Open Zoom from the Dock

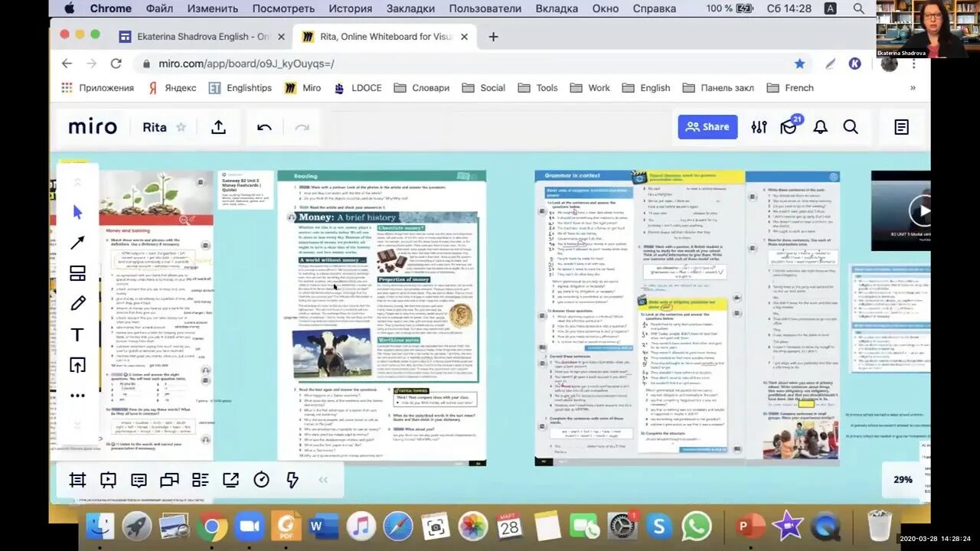tap(248, 527)
